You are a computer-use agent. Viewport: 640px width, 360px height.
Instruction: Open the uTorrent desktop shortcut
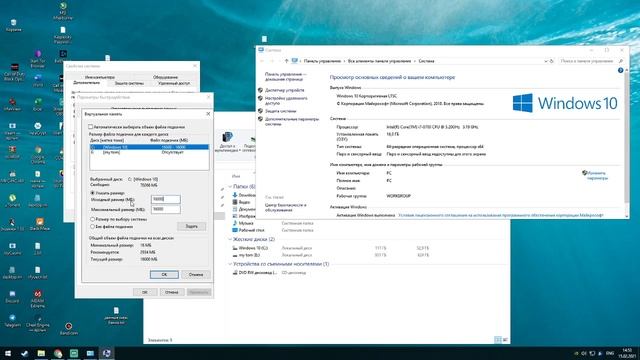pos(13,200)
